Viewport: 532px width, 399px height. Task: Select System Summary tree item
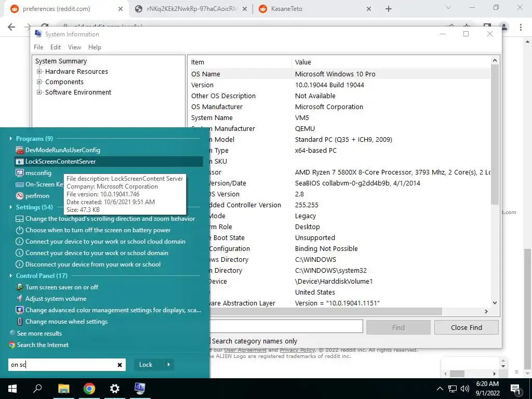pos(61,61)
